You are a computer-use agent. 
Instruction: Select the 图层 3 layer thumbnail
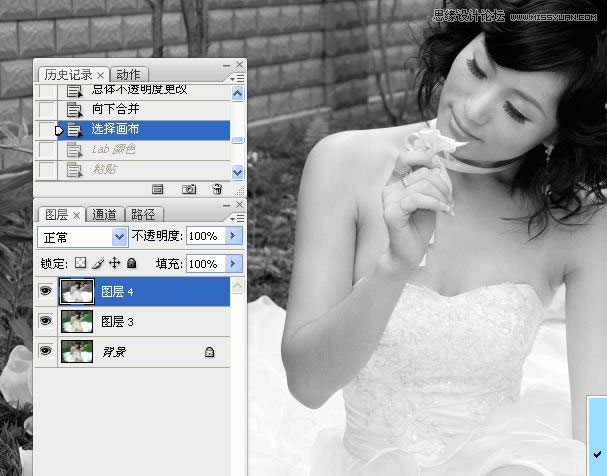(x=75, y=321)
